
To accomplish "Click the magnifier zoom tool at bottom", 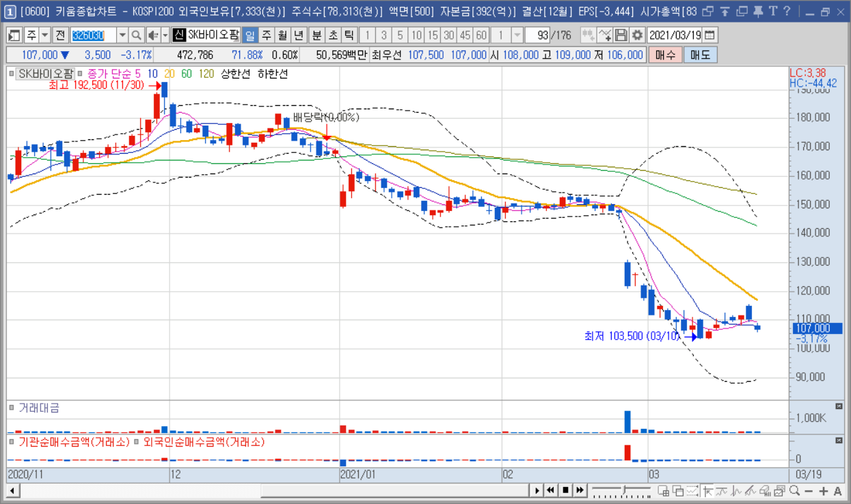I will pyautogui.click(x=795, y=490).
